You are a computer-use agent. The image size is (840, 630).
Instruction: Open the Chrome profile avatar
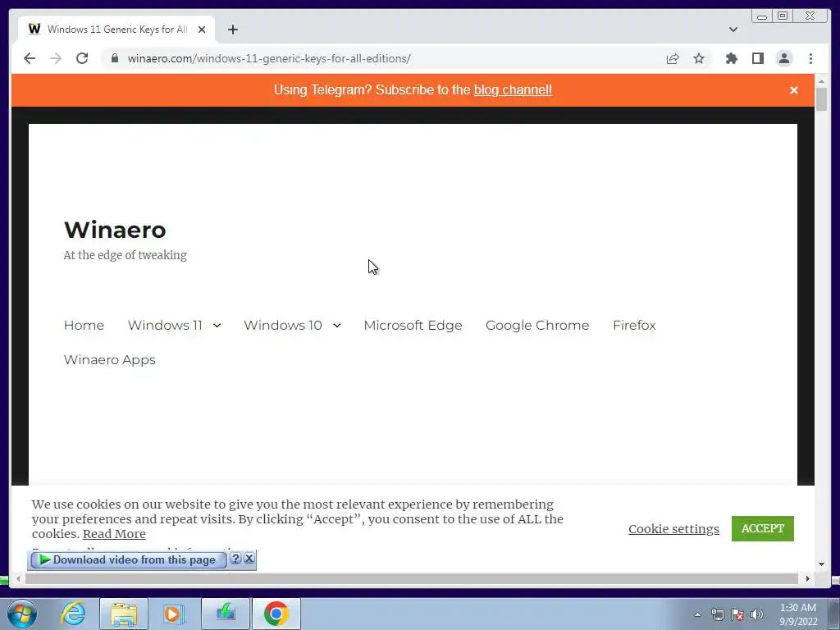(x=783, y=58)
